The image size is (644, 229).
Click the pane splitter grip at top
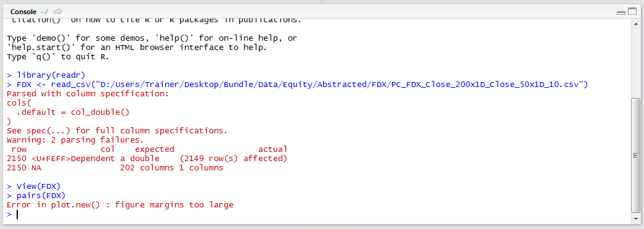coord(322,2)
